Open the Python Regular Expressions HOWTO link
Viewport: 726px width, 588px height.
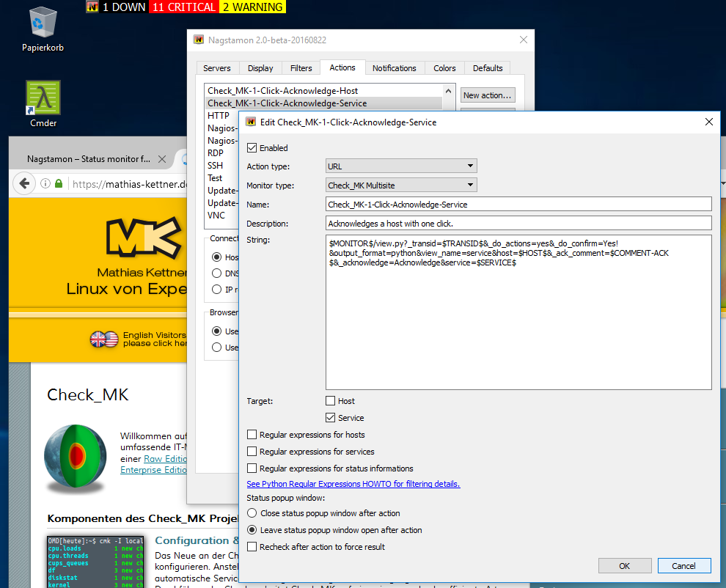pyautogui.click(x=353, y=484)
